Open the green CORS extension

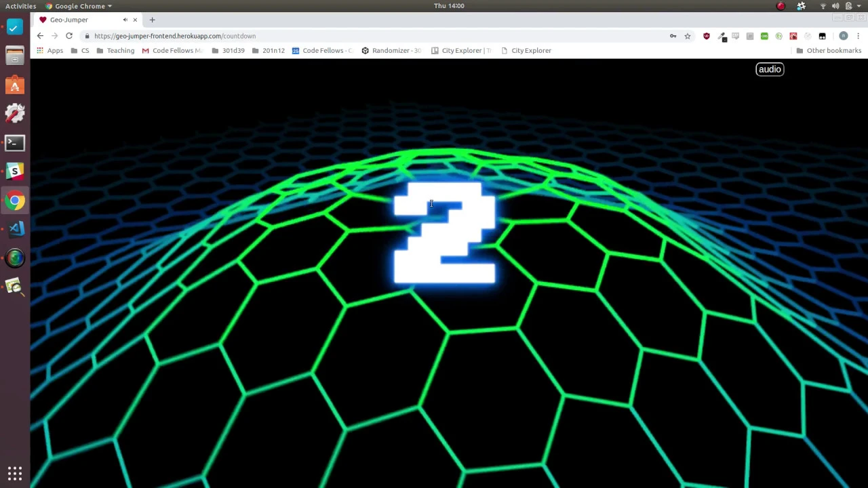(764, 36)
